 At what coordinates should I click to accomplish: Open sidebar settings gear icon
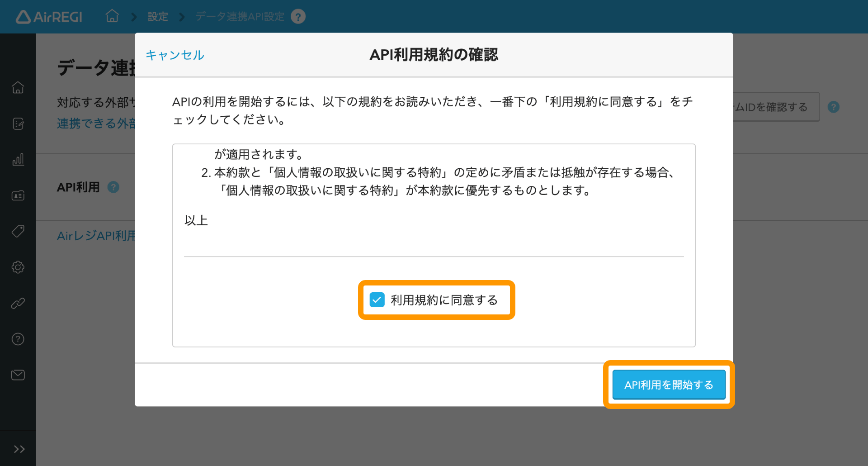(18, 267)
